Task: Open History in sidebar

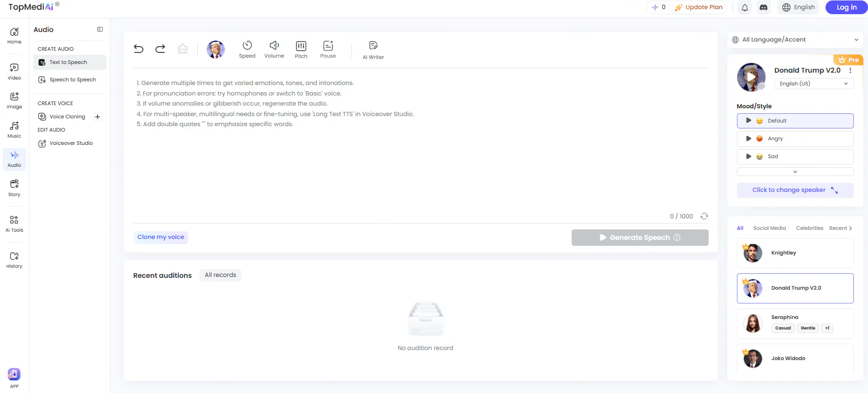Action: click(14, 260)
